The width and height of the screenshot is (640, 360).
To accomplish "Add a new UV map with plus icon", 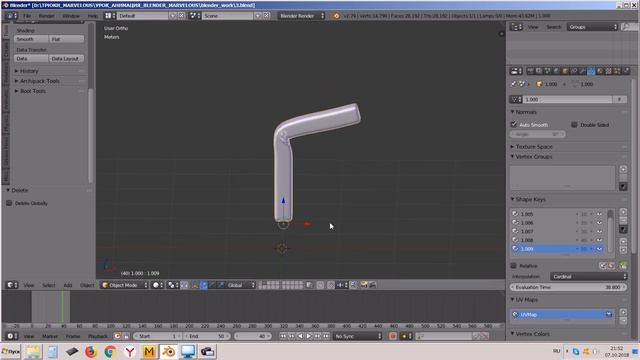I will (x=623, y=312).
